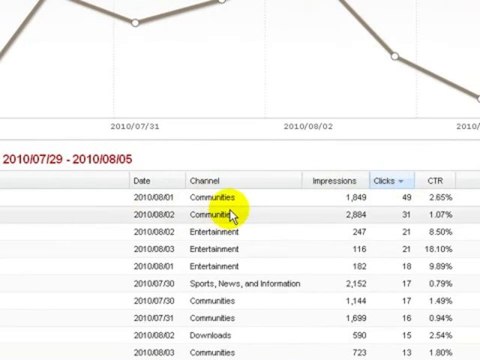Click the 2,884 impressions value
The width and height of the screenshot is (480, 360).
point(356,215)
